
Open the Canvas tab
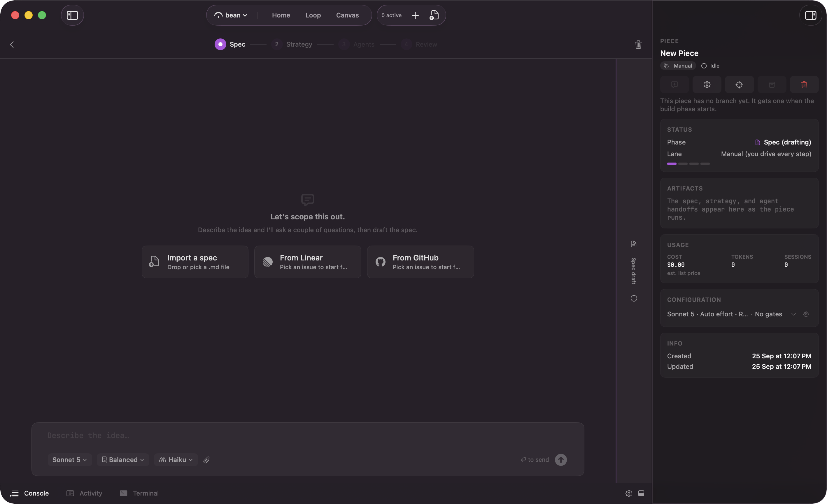click(347, 15)
